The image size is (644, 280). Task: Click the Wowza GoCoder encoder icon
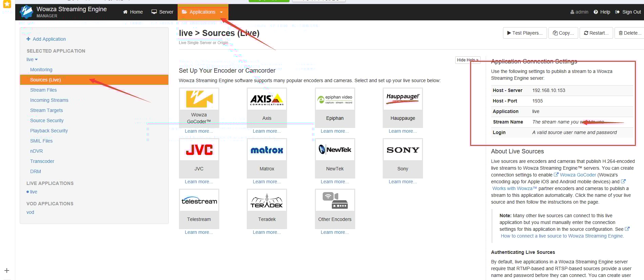tap(199, 99)
